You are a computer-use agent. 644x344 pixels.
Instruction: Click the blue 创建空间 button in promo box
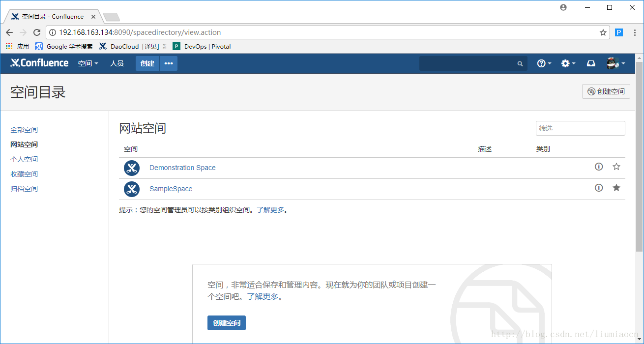pos(227,323)
